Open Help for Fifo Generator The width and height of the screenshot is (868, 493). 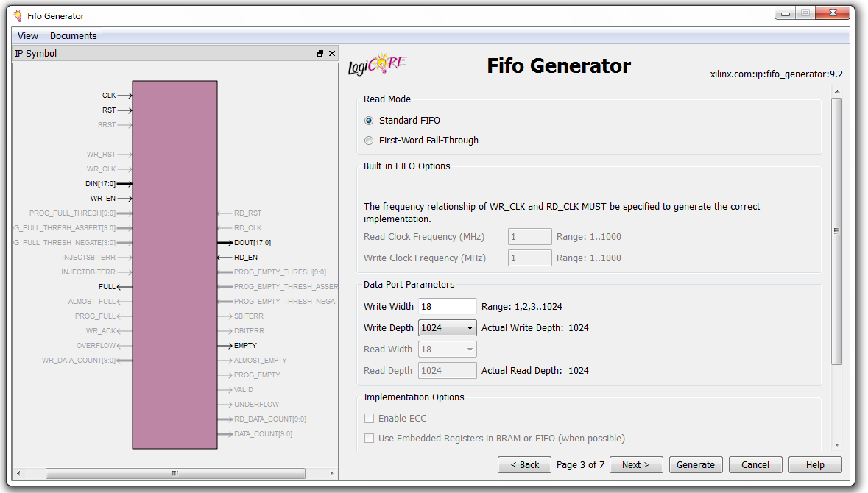click(815, 465)
